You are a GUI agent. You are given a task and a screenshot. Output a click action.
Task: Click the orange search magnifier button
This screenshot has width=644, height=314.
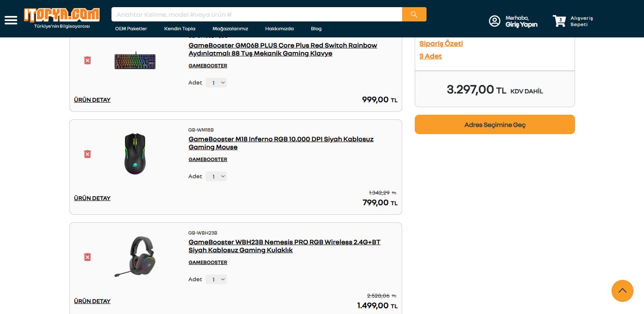tap(414, 14)
